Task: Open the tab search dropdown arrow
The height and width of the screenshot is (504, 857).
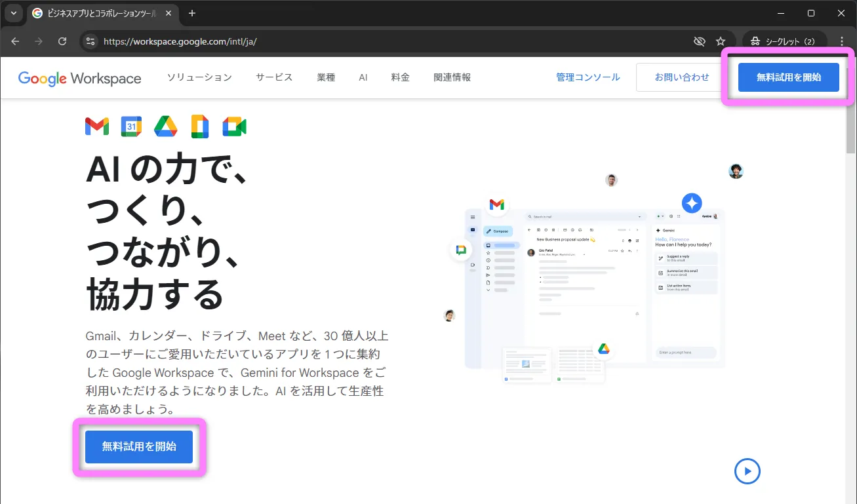Action: (13, 13)
